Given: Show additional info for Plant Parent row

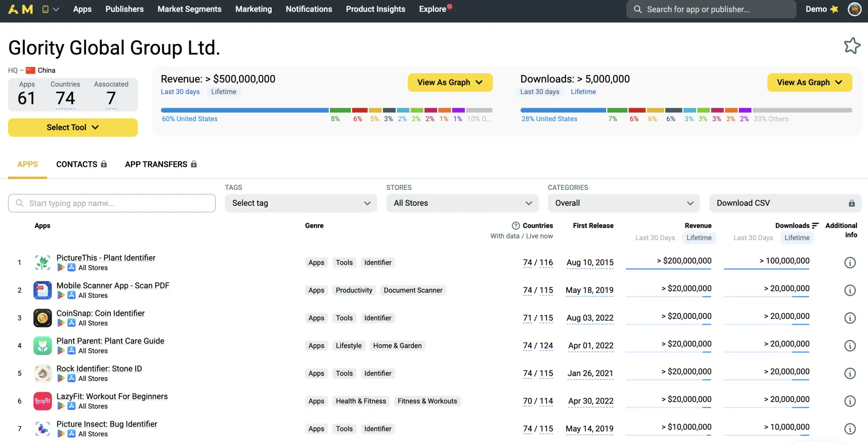Looking at the screenshot, I should pos(850,346).
